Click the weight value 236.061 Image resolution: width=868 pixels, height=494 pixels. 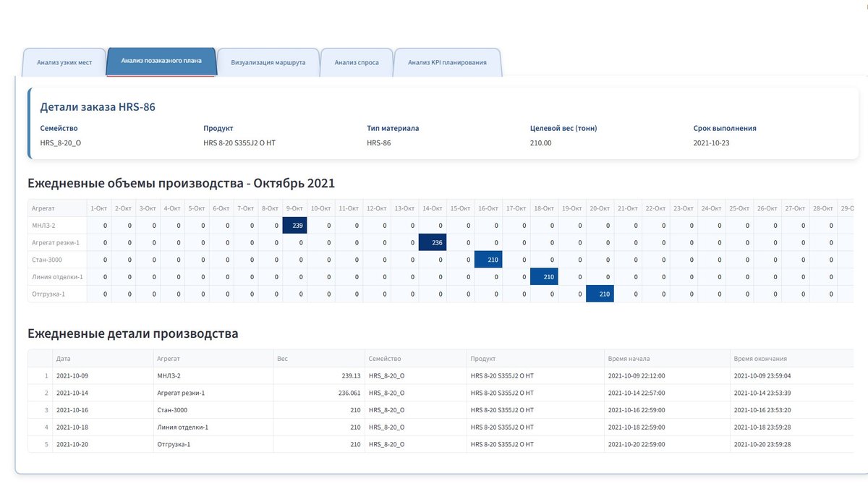pos(349,393)
